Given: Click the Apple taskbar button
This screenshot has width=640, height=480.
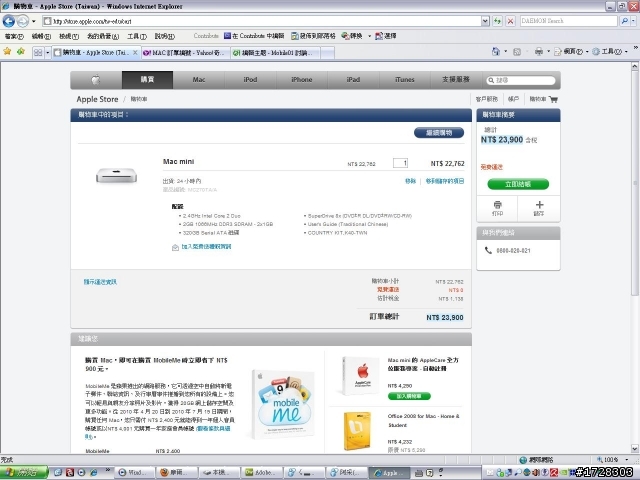Looking at the screenshot, I should [390, 473].
